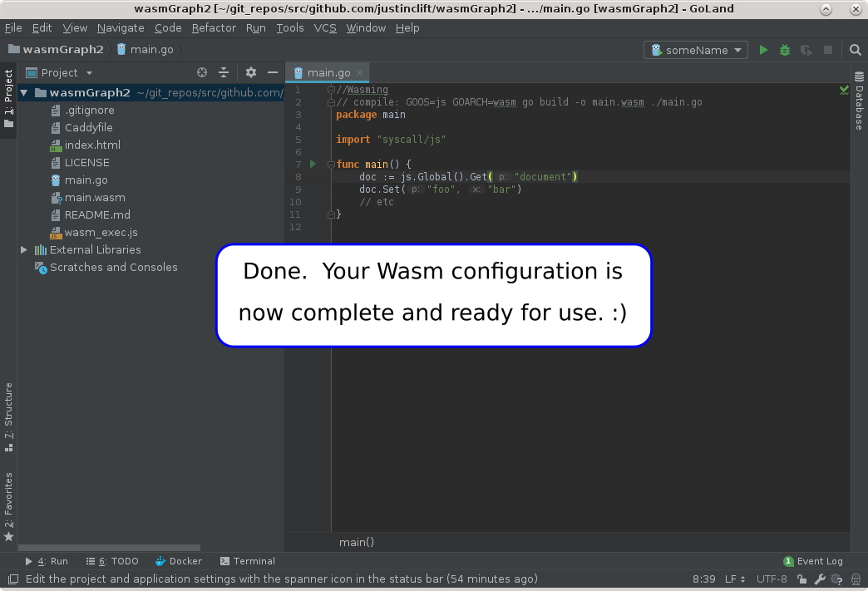Viewport: 868px width, 591px height.
Task: Click the Run with Coverage icon
Action: [806, 51]
